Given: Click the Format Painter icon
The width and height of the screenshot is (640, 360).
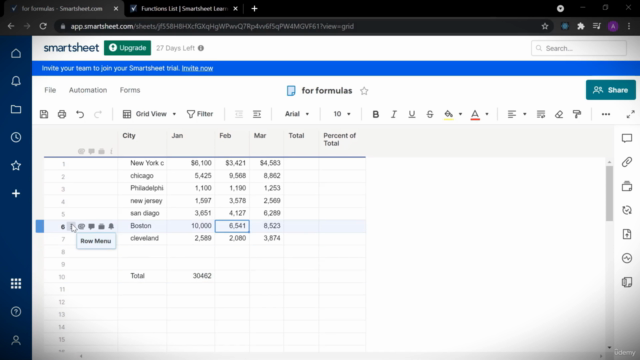Looking at the screenshot, I should click(x=577, y=114).
